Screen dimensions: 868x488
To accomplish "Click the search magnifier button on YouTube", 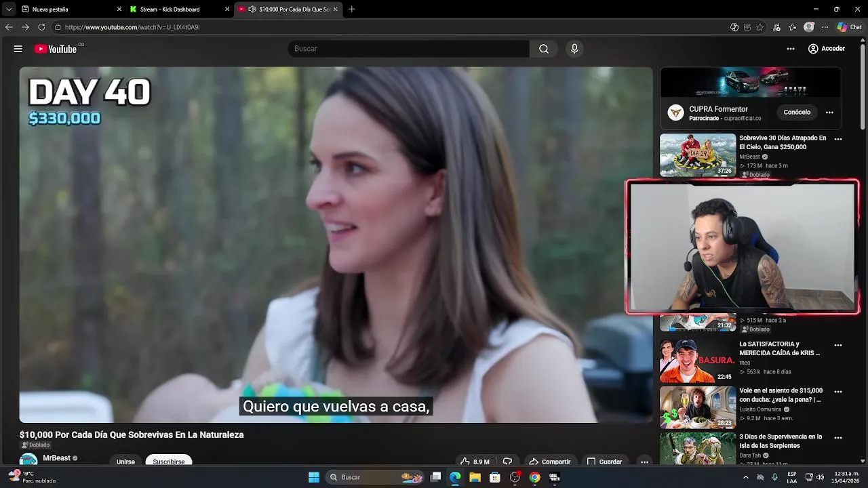I will point(544,49).
